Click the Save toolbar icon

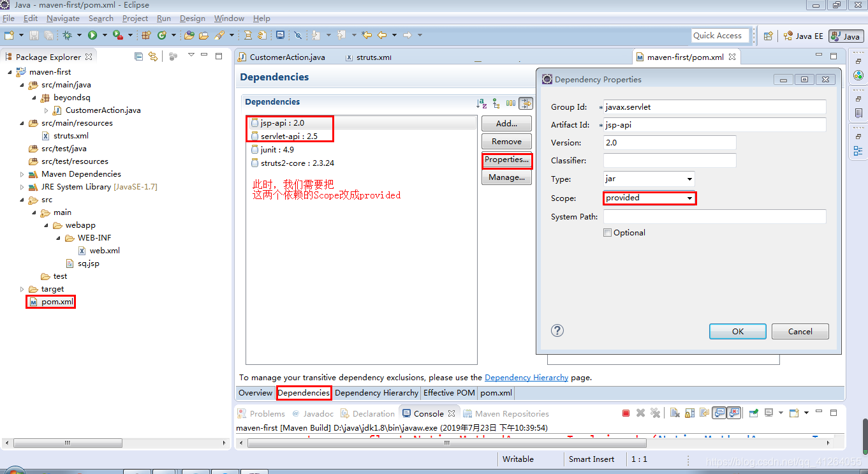[x=34, y=35]
